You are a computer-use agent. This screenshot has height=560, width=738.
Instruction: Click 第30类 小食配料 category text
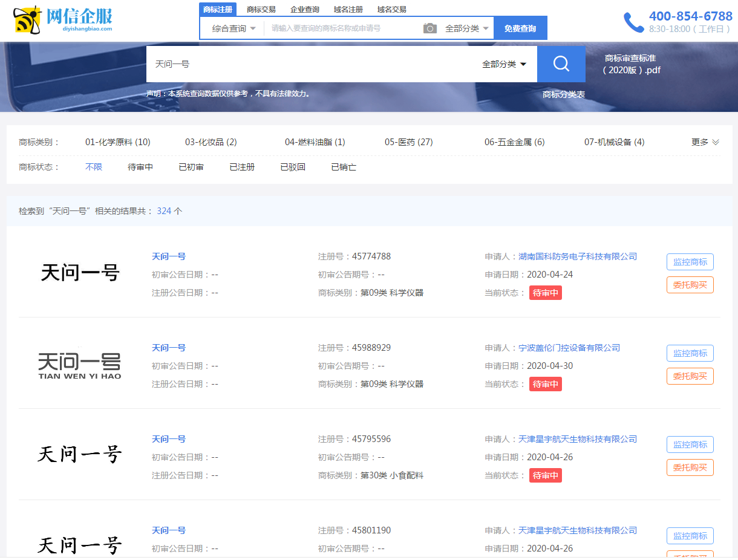[x=392, y=476]
